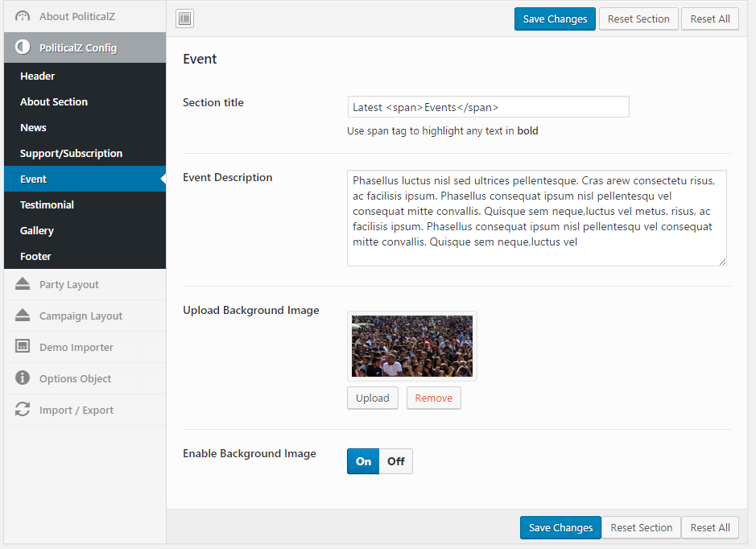The height and width of the screenshot is (549, 756).
Task: Click the bottom Reset Section button
Action: pyautogui.click(x=641, y=527)
